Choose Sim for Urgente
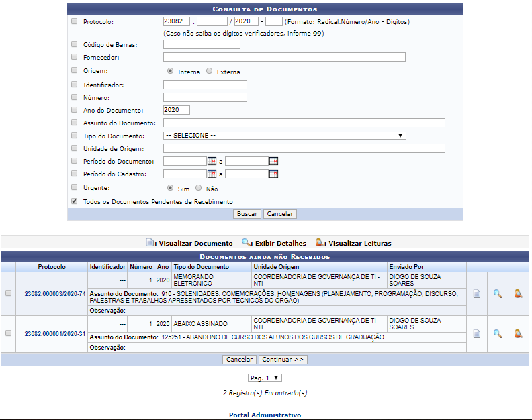This screenshot has height=420, width=532. 171,188
